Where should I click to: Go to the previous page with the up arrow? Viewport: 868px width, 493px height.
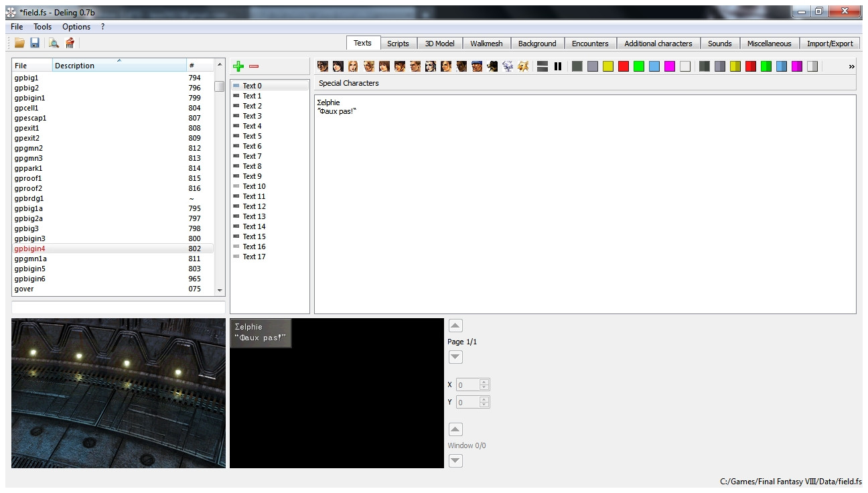[455, 326]
